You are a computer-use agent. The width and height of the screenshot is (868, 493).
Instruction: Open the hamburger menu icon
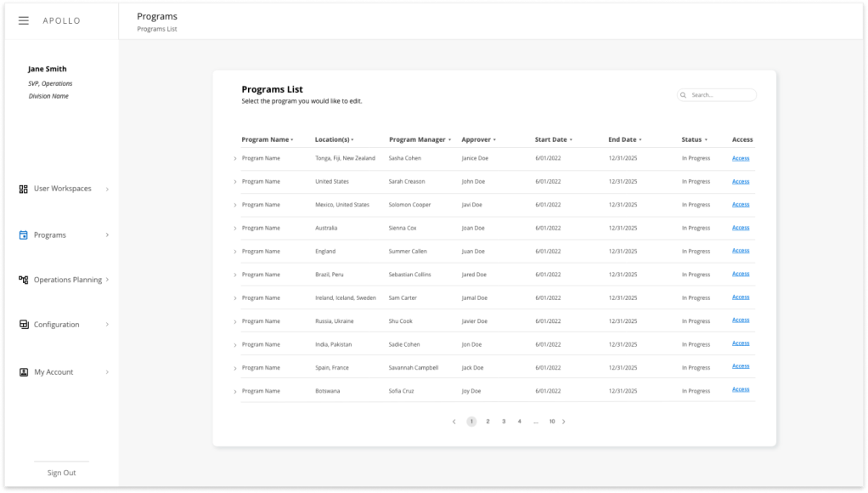point(24,20)
